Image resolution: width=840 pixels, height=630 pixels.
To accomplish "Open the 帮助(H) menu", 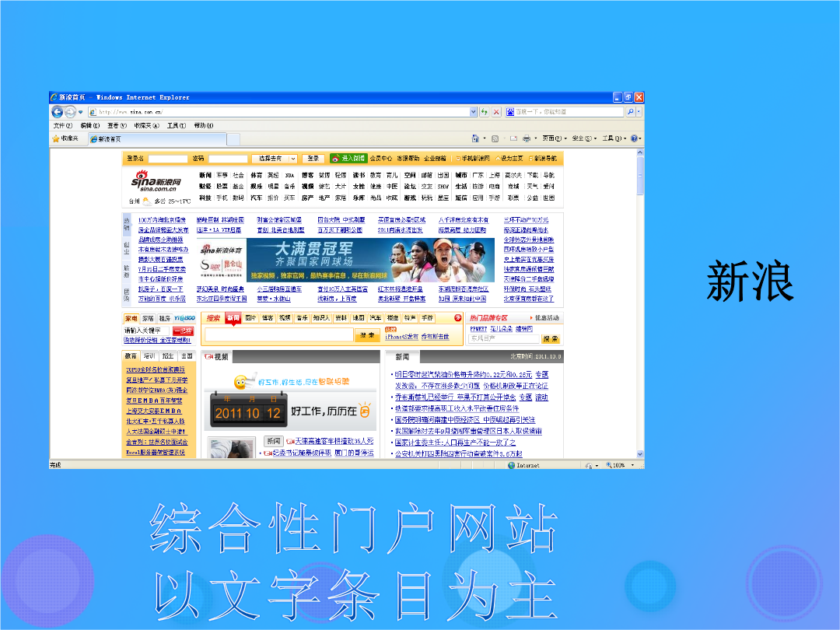I will pyautogui.click(x=204, y=126).
